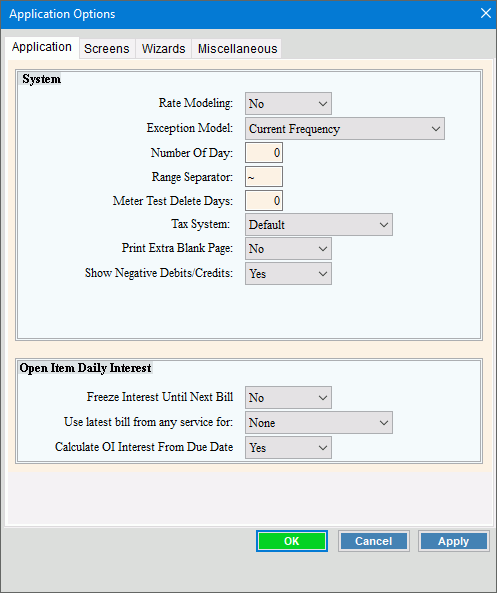497x593 pixels.
Task: Open Show Negative Debits/Credits dropdown
Action: [288, 274]
